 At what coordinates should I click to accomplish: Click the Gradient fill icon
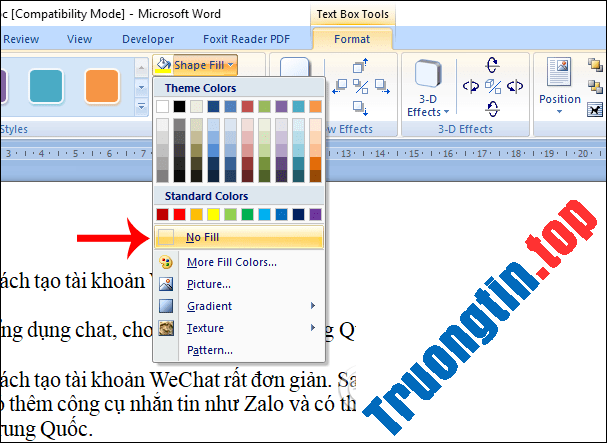166,306
